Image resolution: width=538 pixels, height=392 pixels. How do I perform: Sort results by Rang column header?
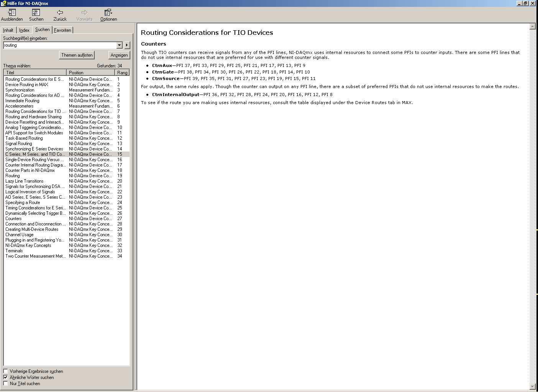122,72
